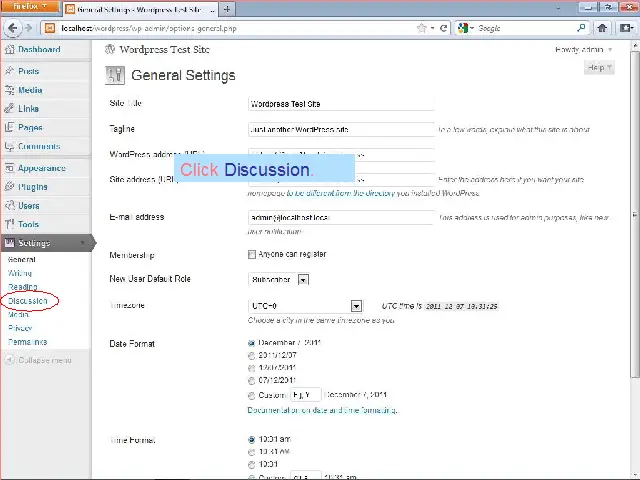This screenshot has height=480, width=640.
Task: Click the Site Title text field
Action: (x=340, y=104)
